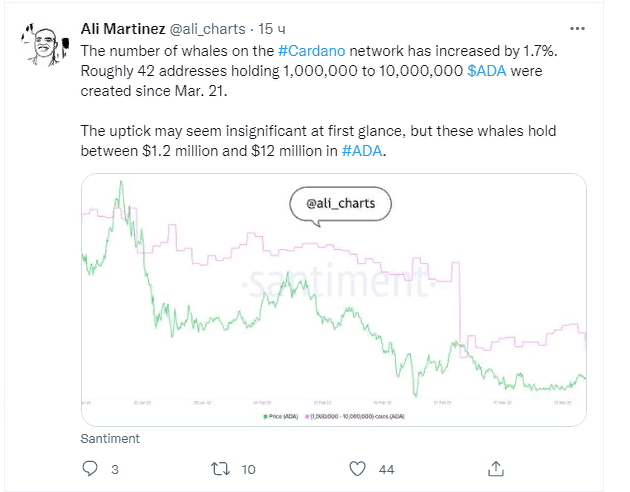This screenshot has width=630, height=492.
Task: Expand the Santiment chart image
Action: (333, 300)
